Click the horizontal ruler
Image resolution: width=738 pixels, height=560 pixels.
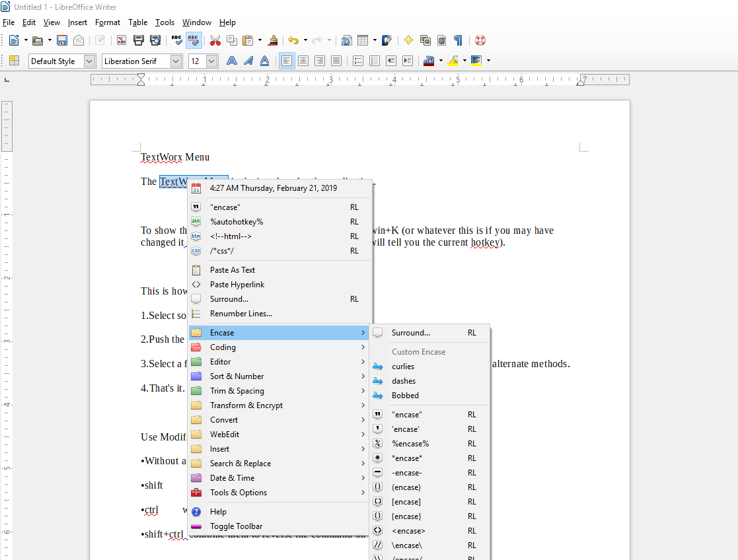point(360,79)
